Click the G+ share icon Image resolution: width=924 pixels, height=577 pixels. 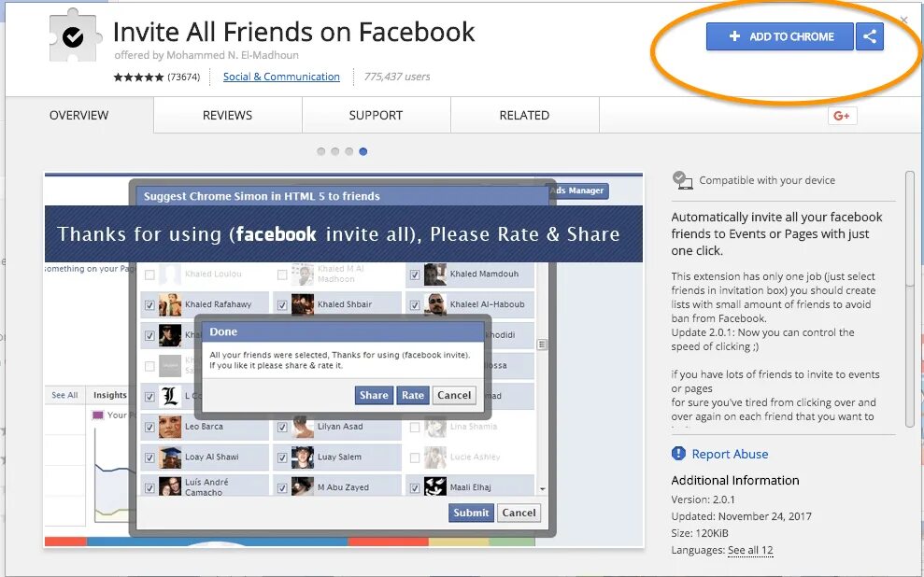click(x=842, y=115)
